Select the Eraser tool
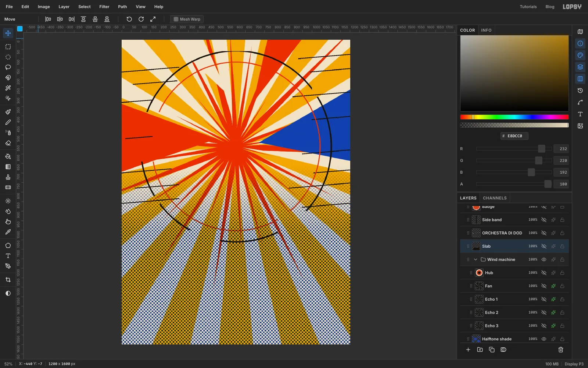 [x=8, y=143]
